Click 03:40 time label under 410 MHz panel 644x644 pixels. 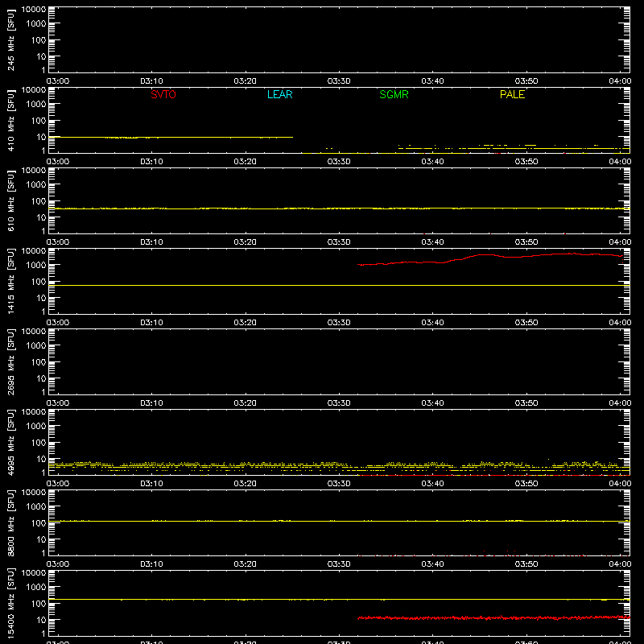(432, 162)
